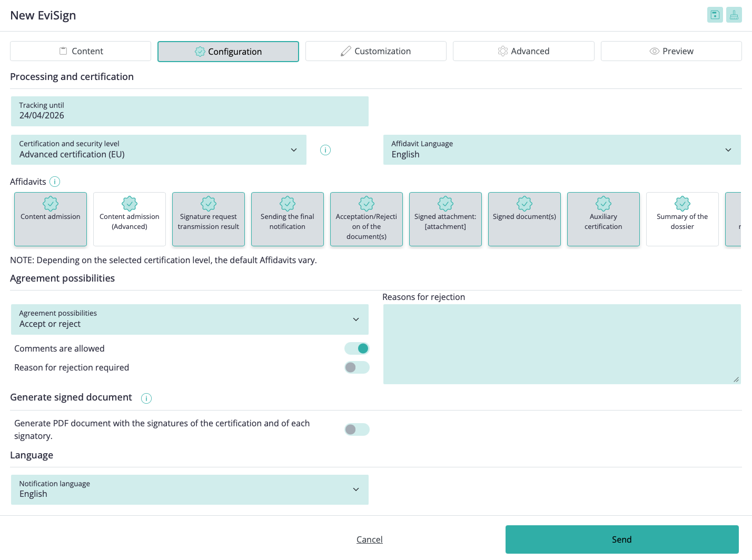Toggle Signed document(s) affidavit card
Viewport: 752px width, 560px height.
point(525,219)
